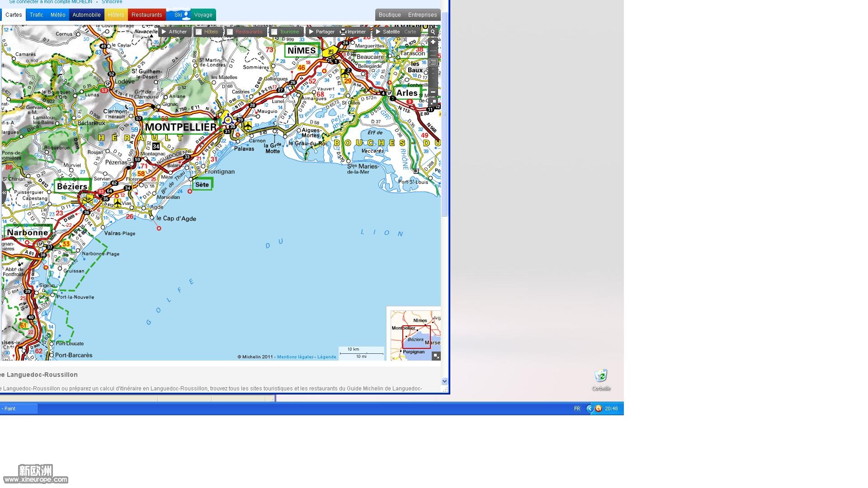Open the Corbeille recycle bin icon

601,380
